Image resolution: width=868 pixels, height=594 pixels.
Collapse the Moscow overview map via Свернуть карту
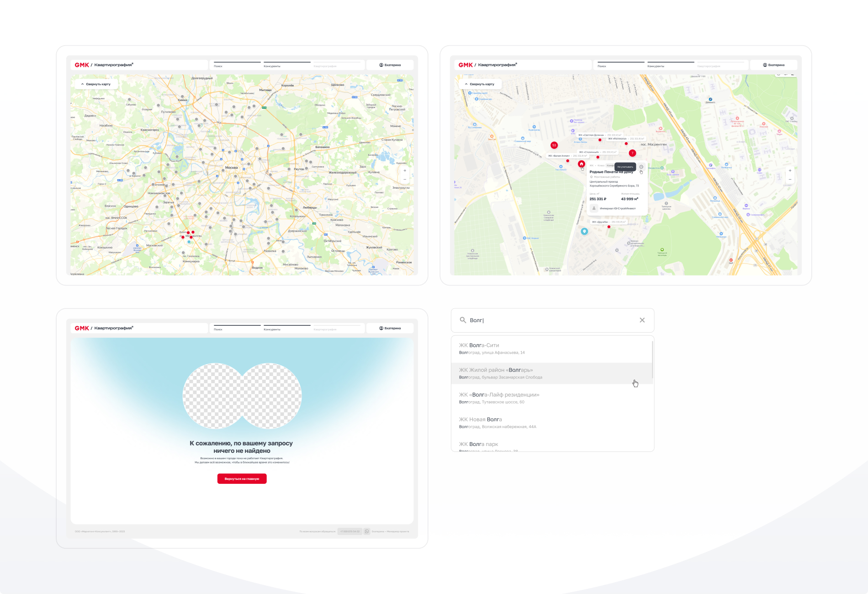coord(96,84)
